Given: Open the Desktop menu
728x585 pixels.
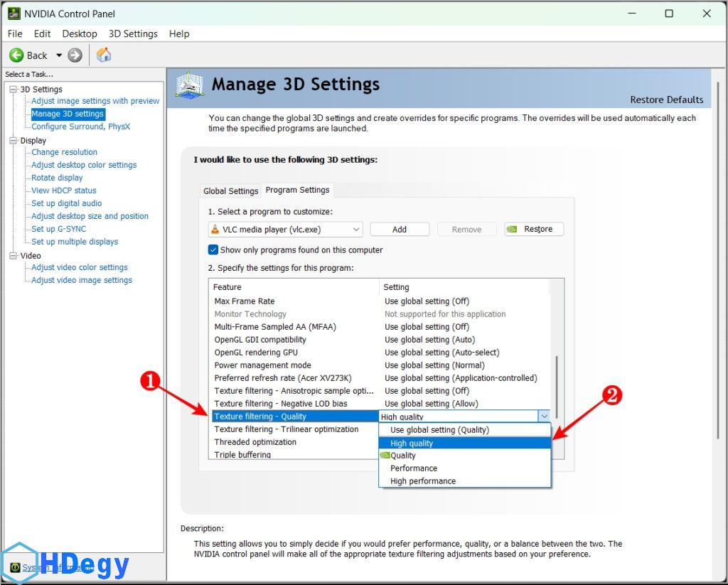Looking at the screenshot, I should tap(80, 33).
